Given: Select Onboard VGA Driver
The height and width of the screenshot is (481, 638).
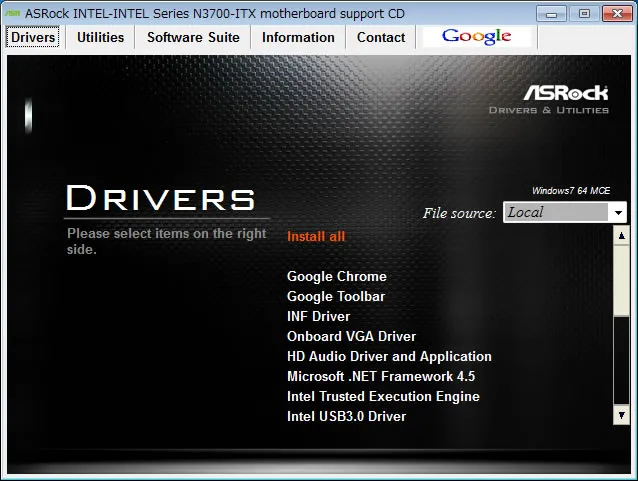Looking at the screenshot, I should point(351,336).
